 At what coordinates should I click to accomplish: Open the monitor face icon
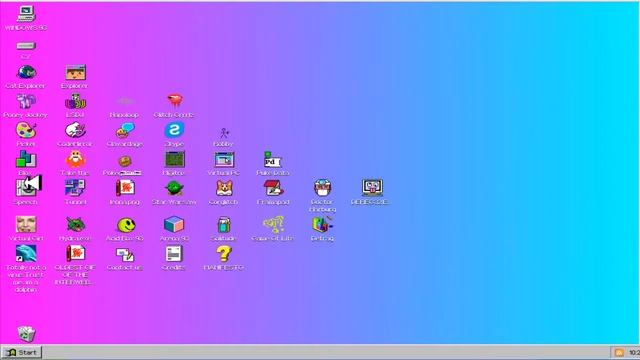372,188
